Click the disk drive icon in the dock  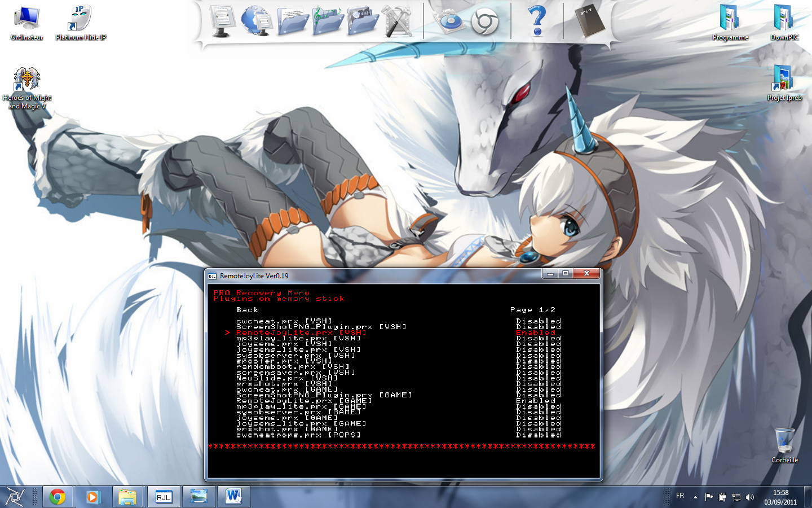449,21
